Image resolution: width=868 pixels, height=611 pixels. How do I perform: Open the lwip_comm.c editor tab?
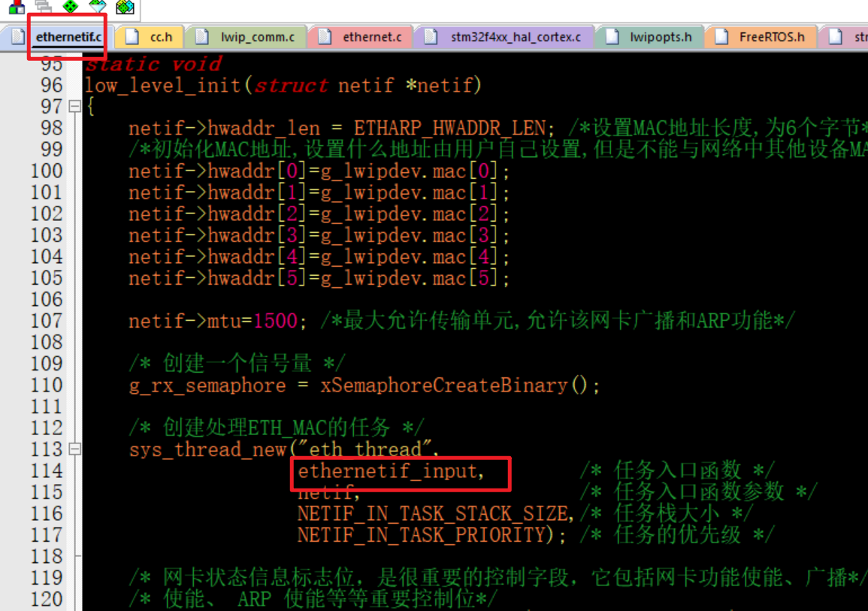246,37
